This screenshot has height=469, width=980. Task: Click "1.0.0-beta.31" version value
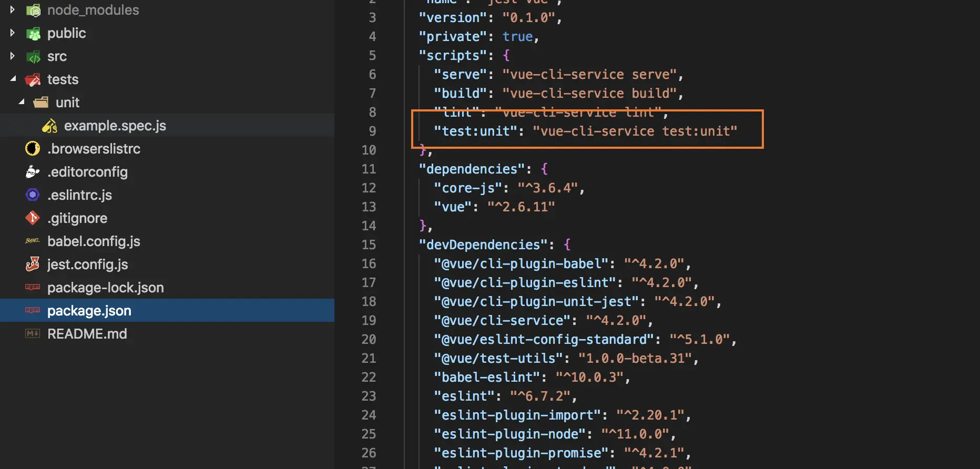coord(635,358)
